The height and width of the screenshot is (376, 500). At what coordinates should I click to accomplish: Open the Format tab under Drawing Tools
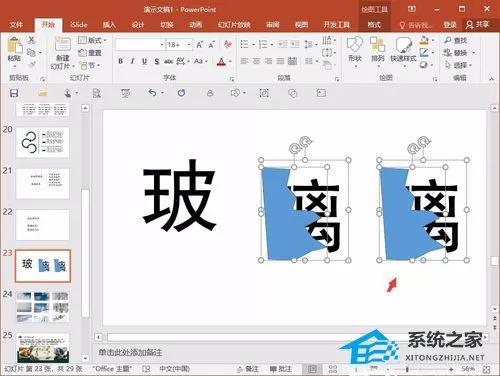coord(374,25)
